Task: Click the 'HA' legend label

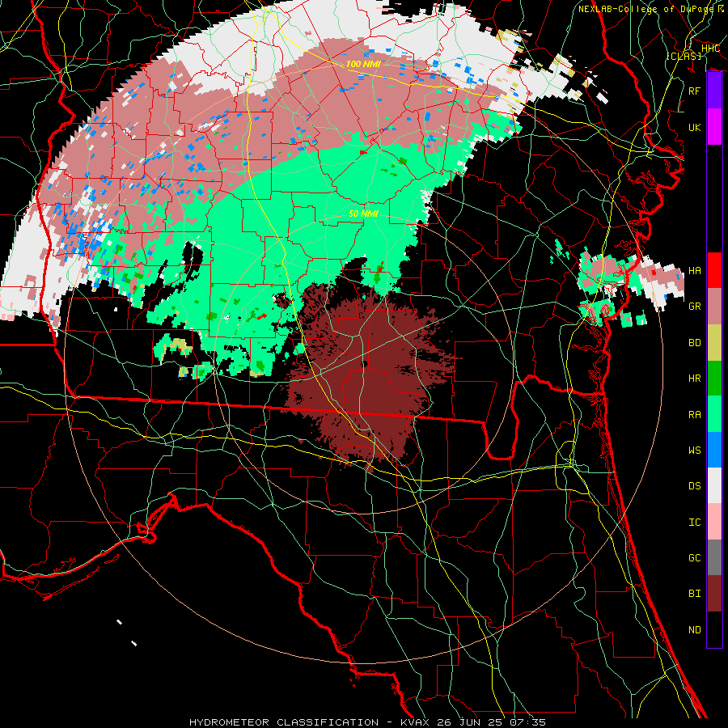Action: point(695,271)
